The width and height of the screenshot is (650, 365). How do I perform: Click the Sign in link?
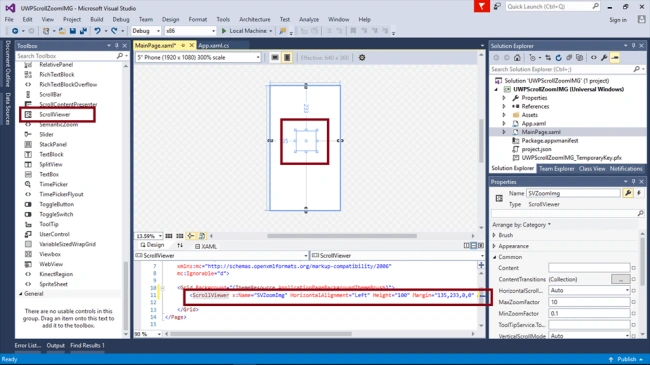coord(618,19)
